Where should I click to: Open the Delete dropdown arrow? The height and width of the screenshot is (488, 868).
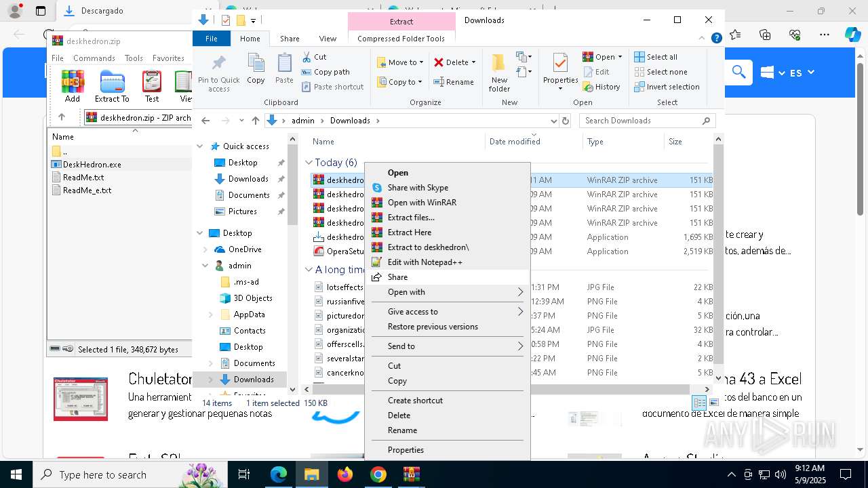(473, 62)
